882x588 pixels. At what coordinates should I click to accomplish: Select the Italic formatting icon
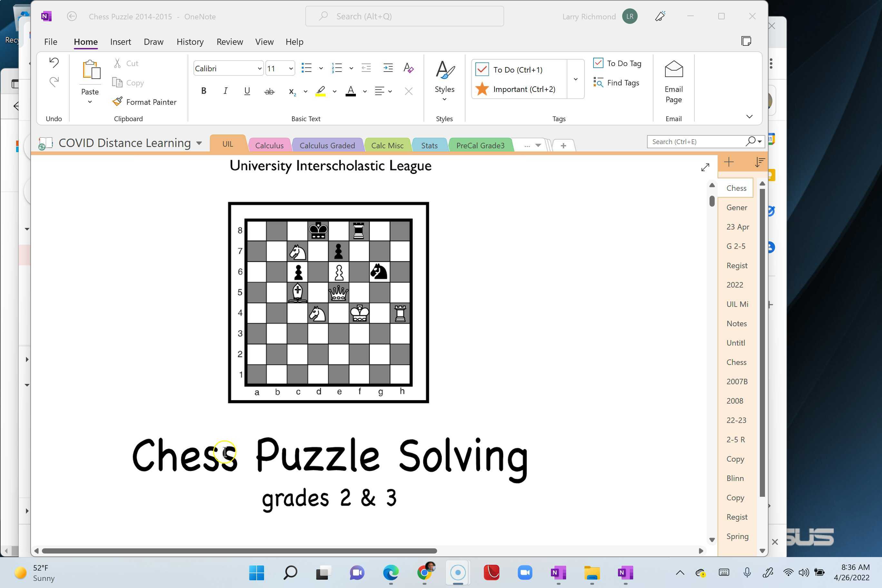pos(225,91)
